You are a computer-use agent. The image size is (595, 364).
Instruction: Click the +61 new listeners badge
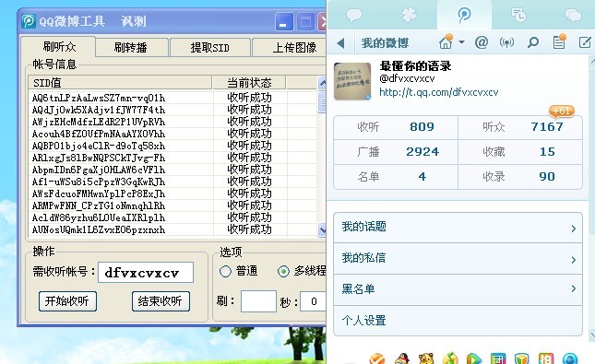point(561,111)
